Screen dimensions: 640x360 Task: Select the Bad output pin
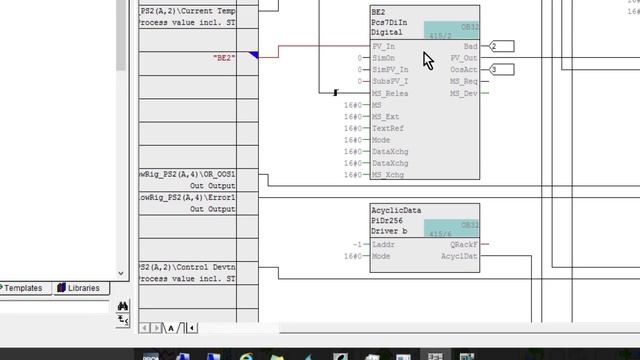click(471, 47)
